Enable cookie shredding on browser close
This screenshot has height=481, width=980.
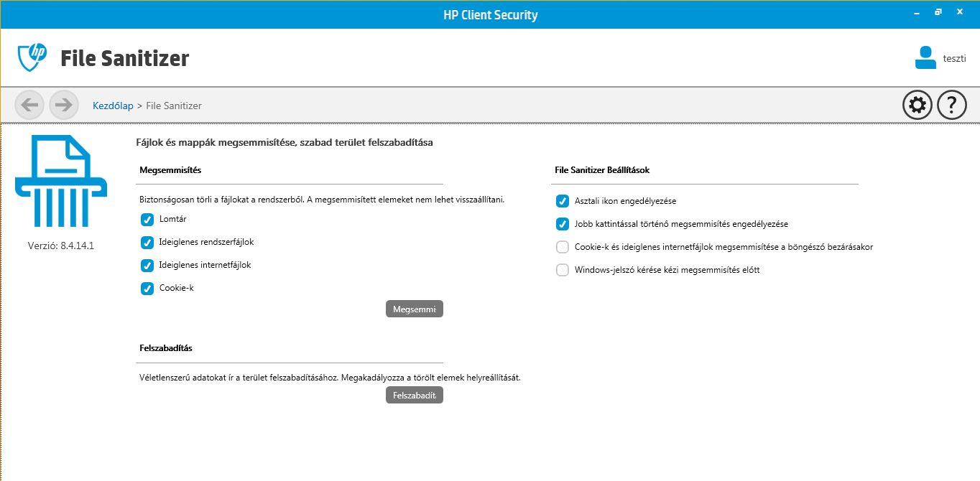(563, 248)
